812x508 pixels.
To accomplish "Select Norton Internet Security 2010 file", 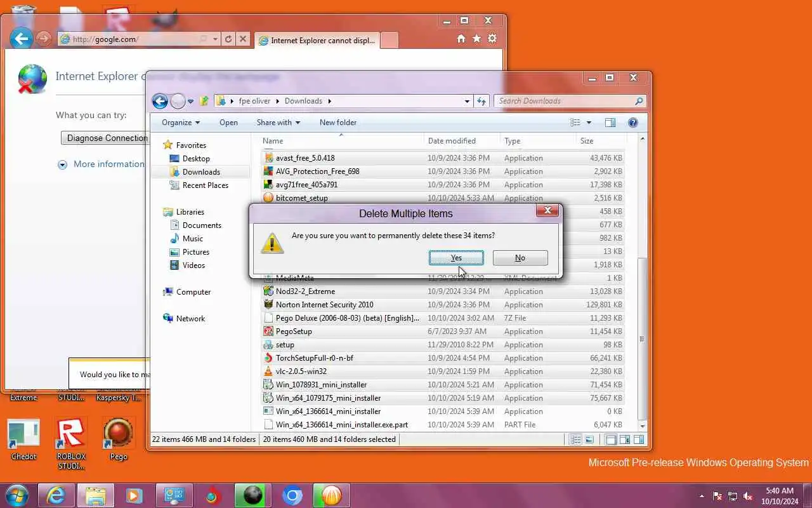I will pyautogui.click(x=443, y=305).
